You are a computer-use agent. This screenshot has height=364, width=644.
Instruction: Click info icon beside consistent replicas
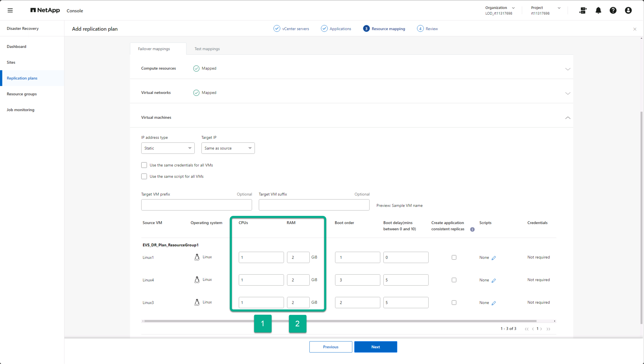click(472, 229)
